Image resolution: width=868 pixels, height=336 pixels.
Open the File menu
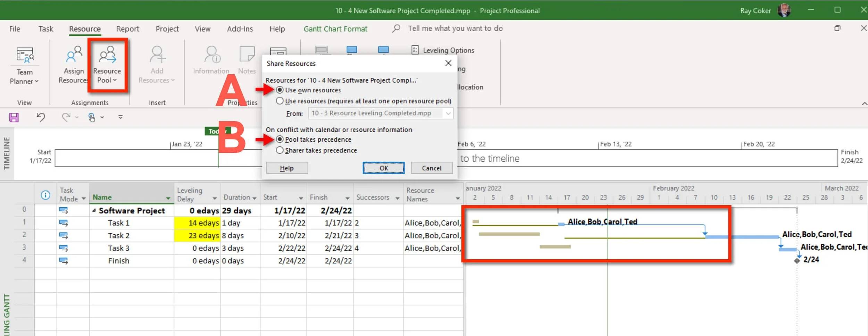(15, 29)
